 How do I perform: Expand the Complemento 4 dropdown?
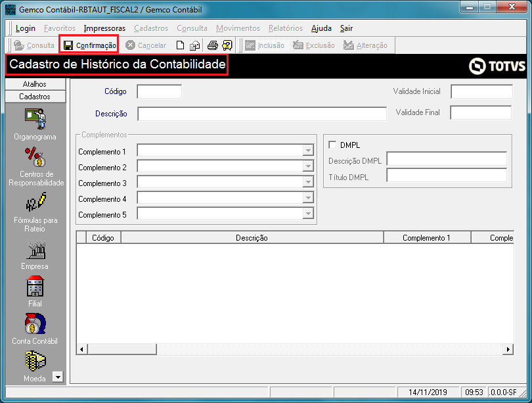pos(308,198)
